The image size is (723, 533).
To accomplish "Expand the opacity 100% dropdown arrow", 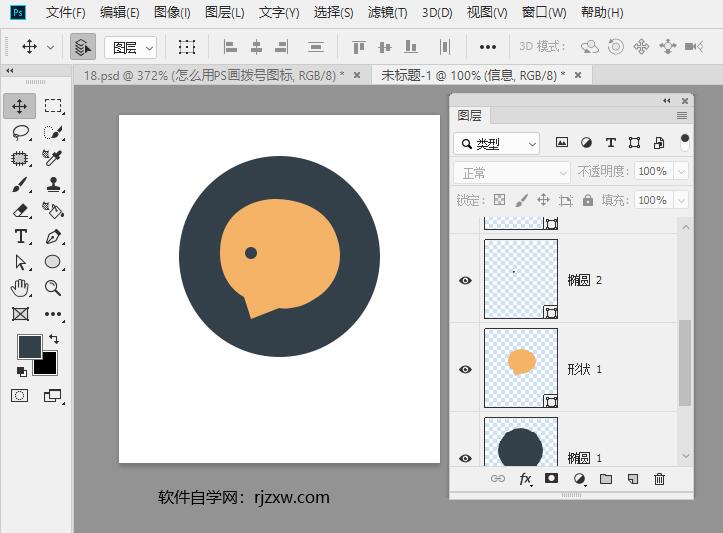I will (x=682, y=172).
